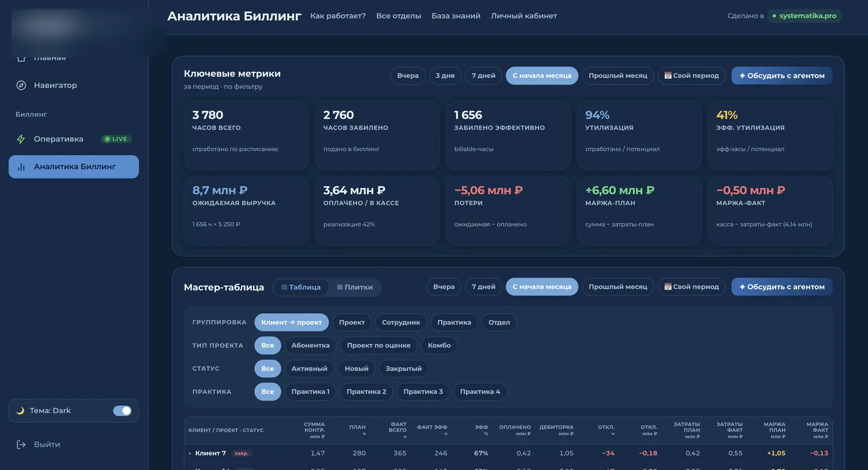
Task: Click the Плитки view tiles icon
Action: (x=340, y=287)
